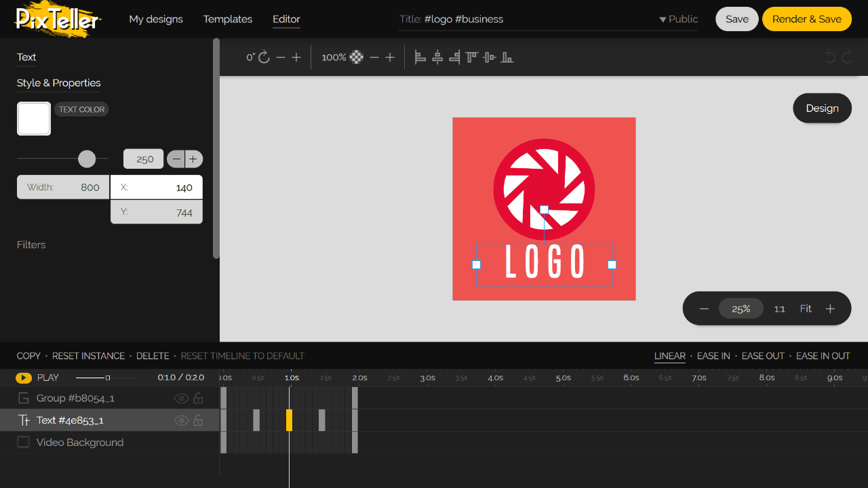The width and height of the screenshot is (868, 488).
Task: Click the redo arrow icon
Action: [846, 57]
